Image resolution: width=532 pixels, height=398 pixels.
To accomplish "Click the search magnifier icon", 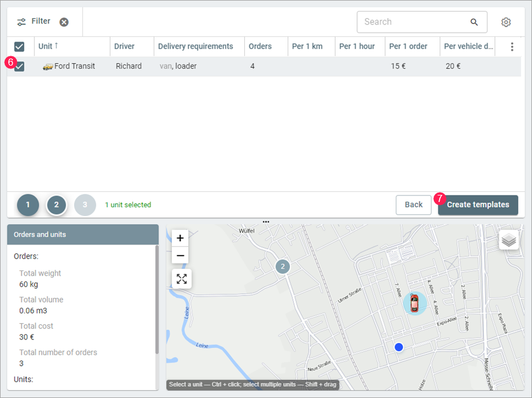I will coord(474,22).
